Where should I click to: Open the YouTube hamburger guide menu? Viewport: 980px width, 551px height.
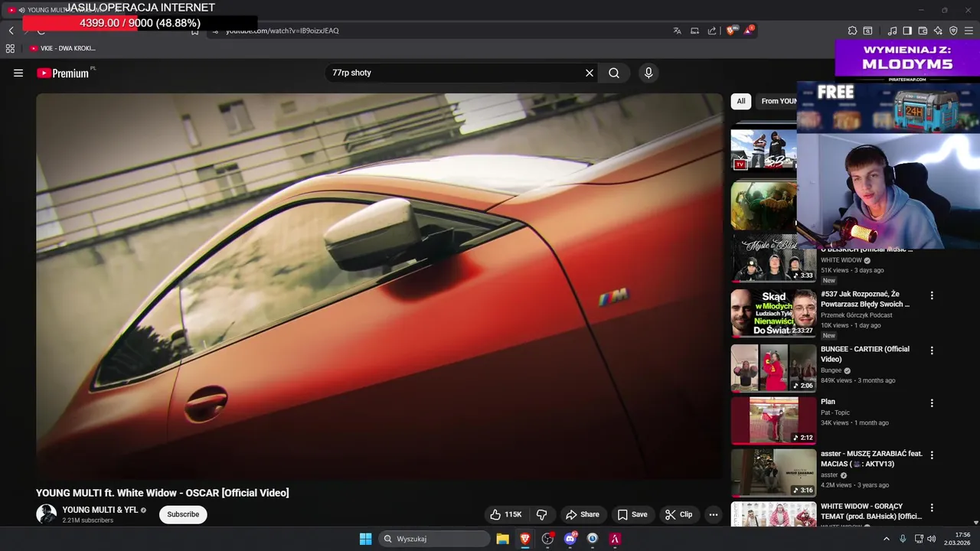pos(18,73)
